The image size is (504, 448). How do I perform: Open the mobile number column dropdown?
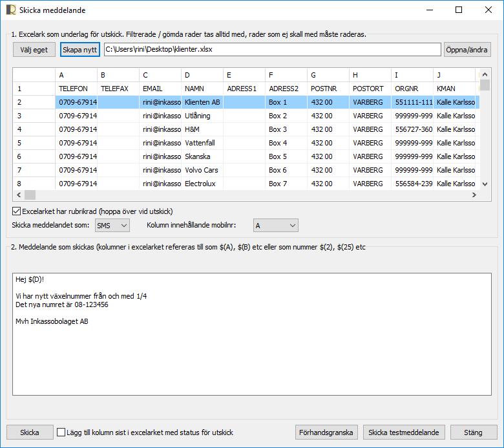pyautogui.click(x=275, y=226)
